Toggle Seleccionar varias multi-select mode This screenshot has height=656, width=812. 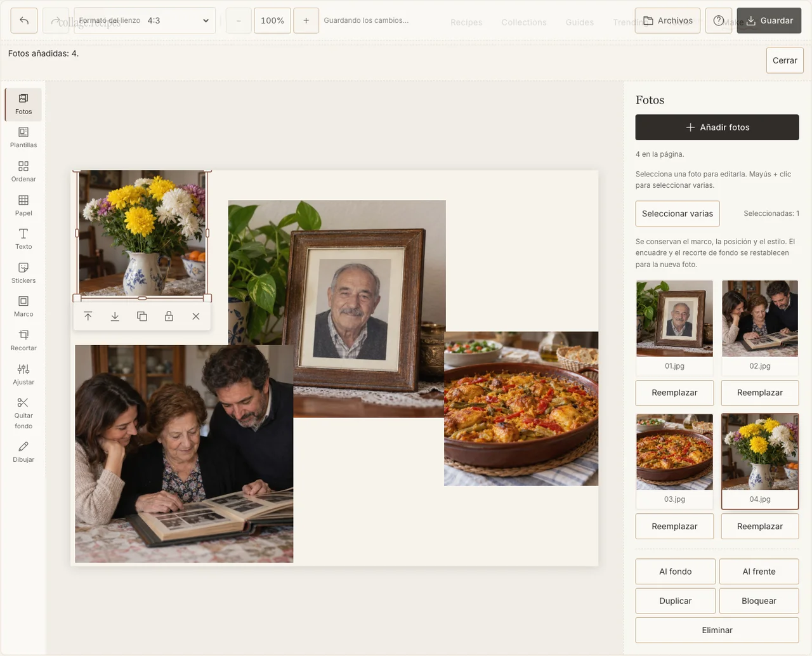(678, 213)
